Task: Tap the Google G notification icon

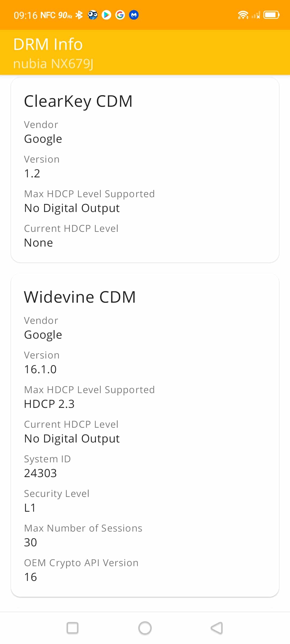Action: coord(120,15)
